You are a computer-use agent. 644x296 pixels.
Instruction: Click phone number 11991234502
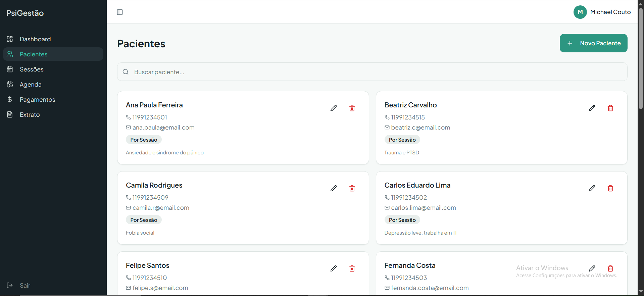(409, 198)
